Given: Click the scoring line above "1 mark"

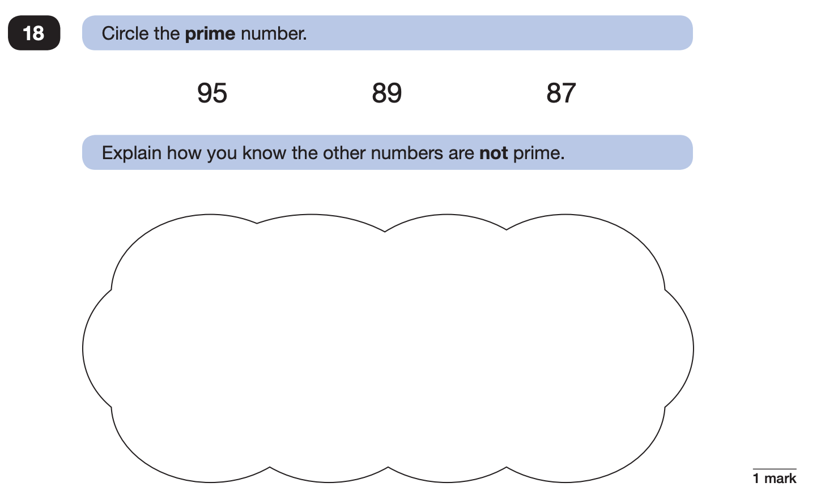Looking at the screenshot, I should pos(775,469).
